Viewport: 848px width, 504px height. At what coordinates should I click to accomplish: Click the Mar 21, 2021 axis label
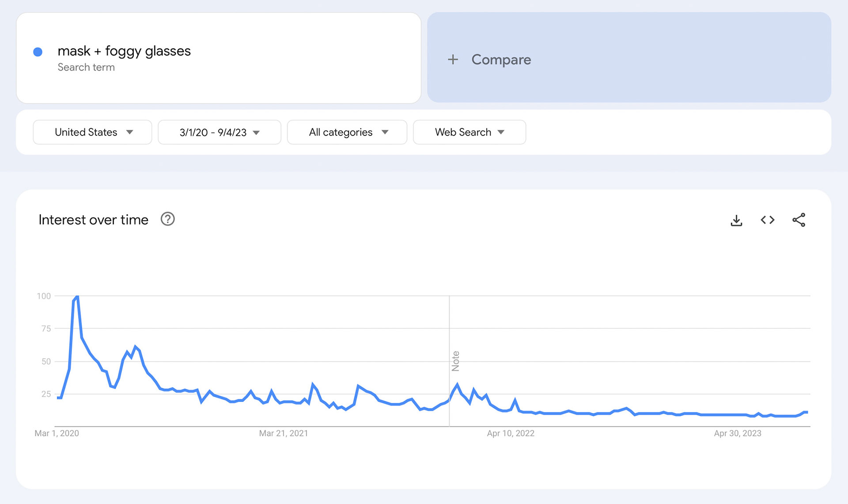point(284,433)
